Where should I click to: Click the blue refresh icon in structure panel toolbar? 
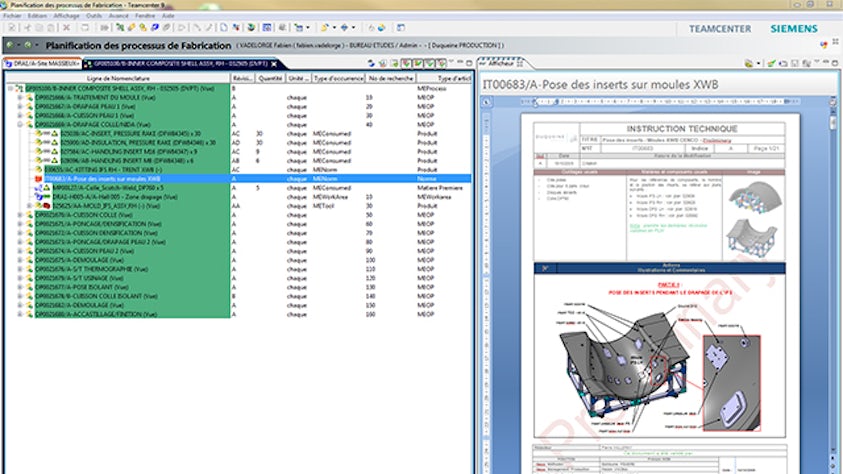pos(371,63)
